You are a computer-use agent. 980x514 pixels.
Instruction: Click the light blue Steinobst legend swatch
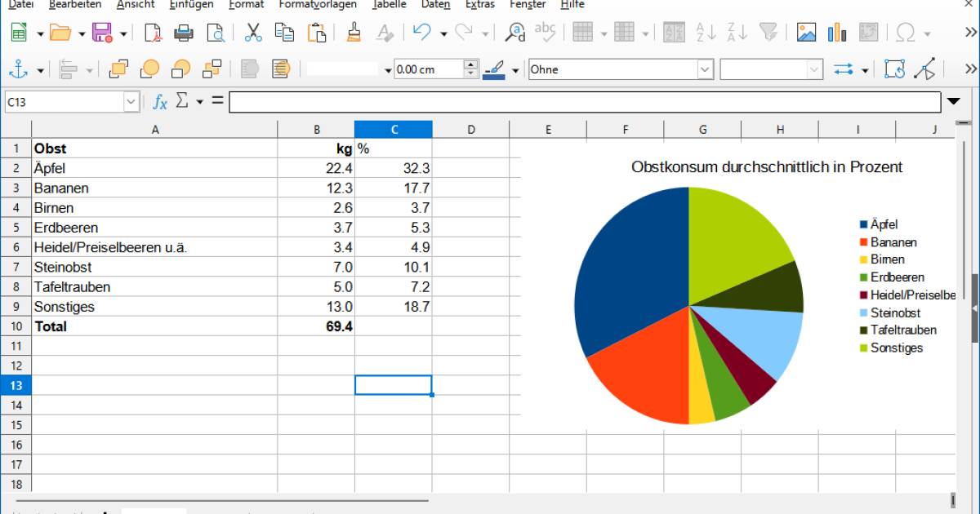tap(863, 312)
